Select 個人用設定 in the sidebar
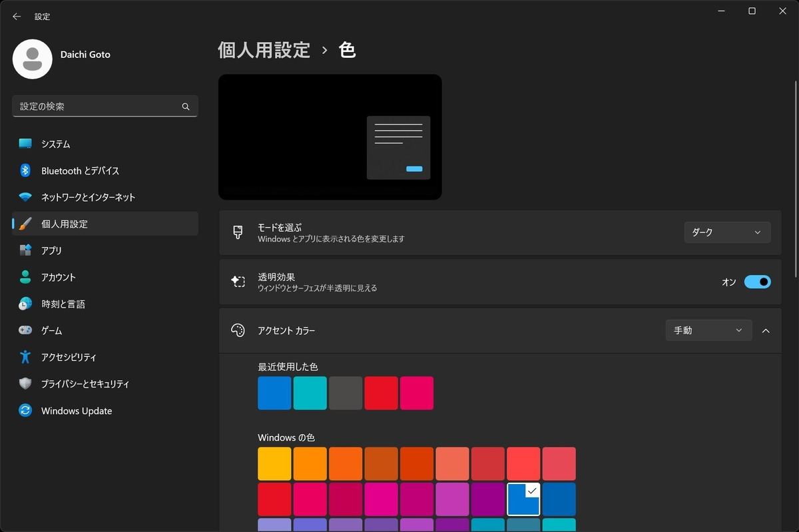Screen dimensions: 799x532 click(x=105, y=224)
